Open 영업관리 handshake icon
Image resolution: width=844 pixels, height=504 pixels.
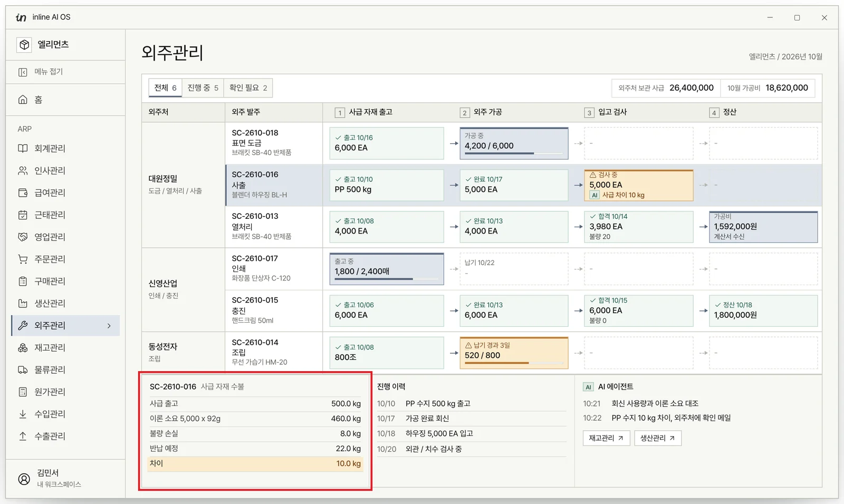tap(23, 237)
